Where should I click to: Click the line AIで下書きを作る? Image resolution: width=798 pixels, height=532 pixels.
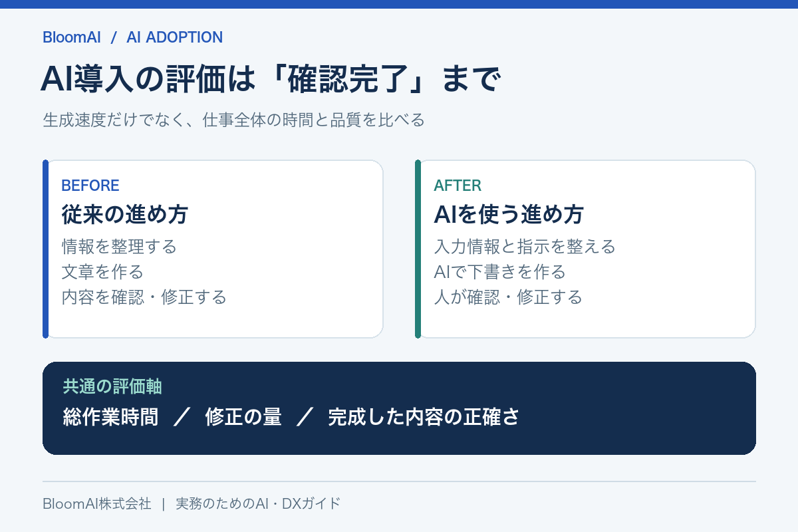[x=499, y=271]
